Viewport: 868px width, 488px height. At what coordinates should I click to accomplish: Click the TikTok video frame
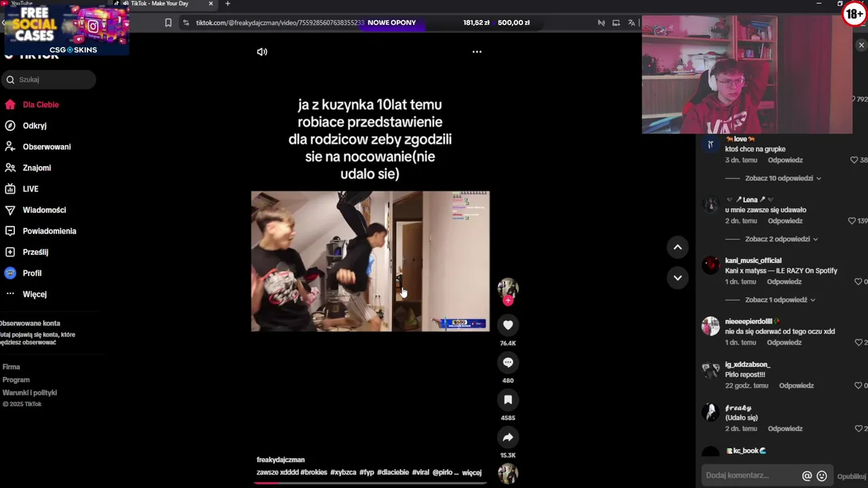(370, 261)
